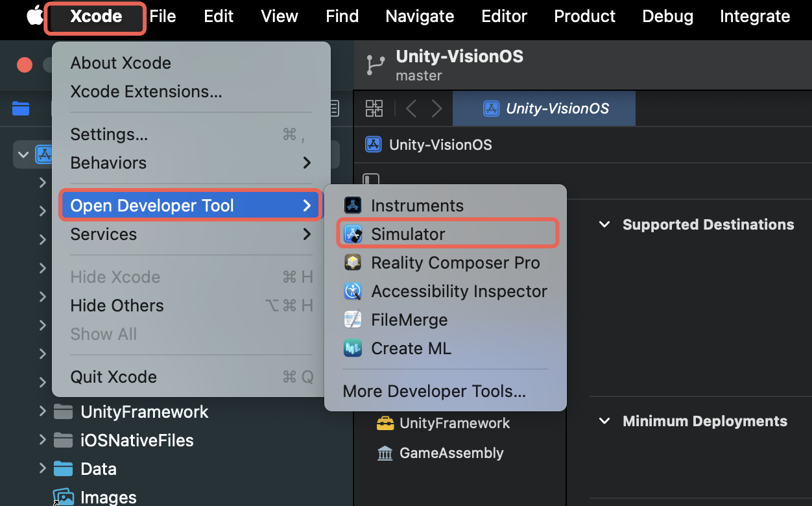Collapse the Minimum Deployments section
Image resolution: width=812 pixels, height=506 pixels.
(604, 421)
